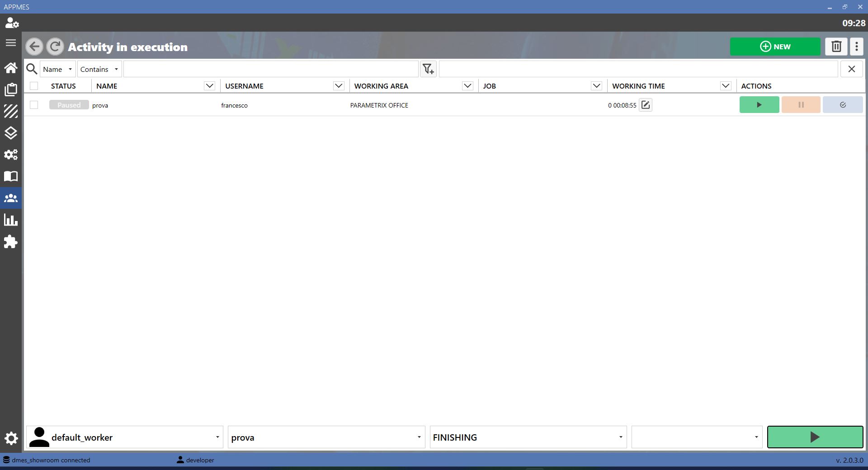
Task: Select the username cell francesco
Action: (x=234, y=105)
